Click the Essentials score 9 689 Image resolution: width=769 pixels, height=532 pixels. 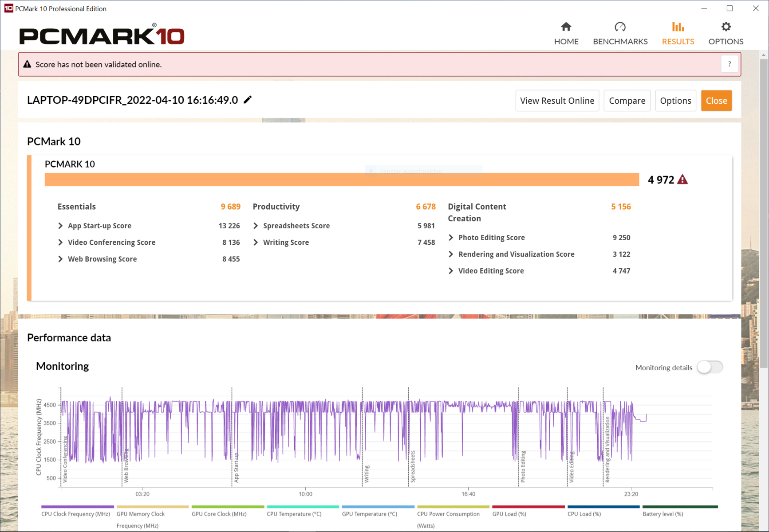pyautogui.click(x=231, y=207)
